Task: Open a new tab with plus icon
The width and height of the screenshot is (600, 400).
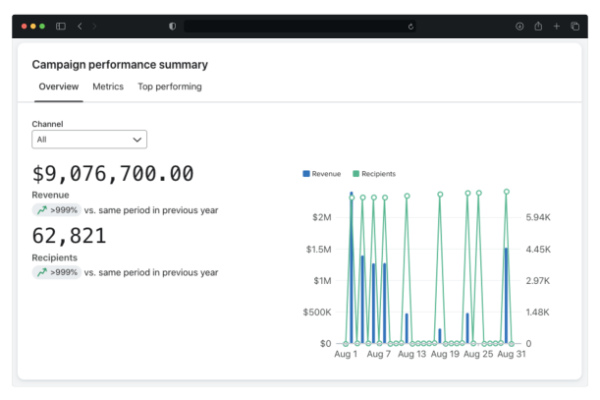Action: point(556,26)
